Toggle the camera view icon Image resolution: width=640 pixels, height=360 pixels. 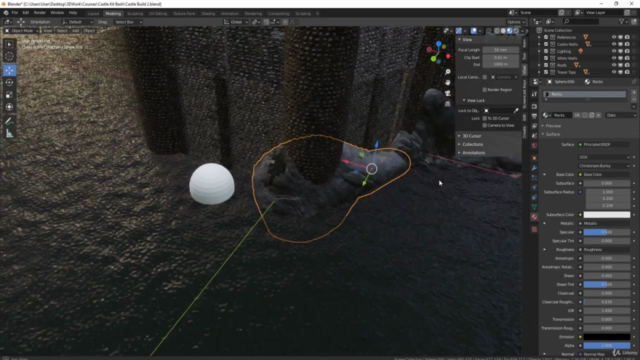448,93
